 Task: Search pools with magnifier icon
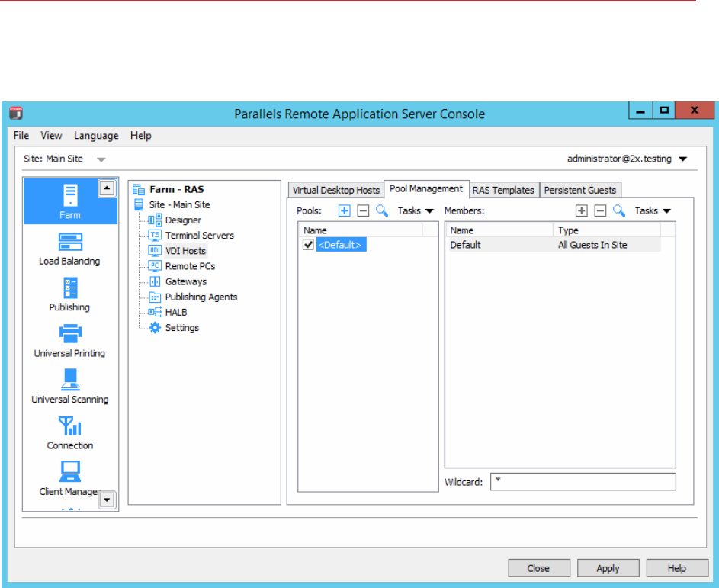point(381,210)
